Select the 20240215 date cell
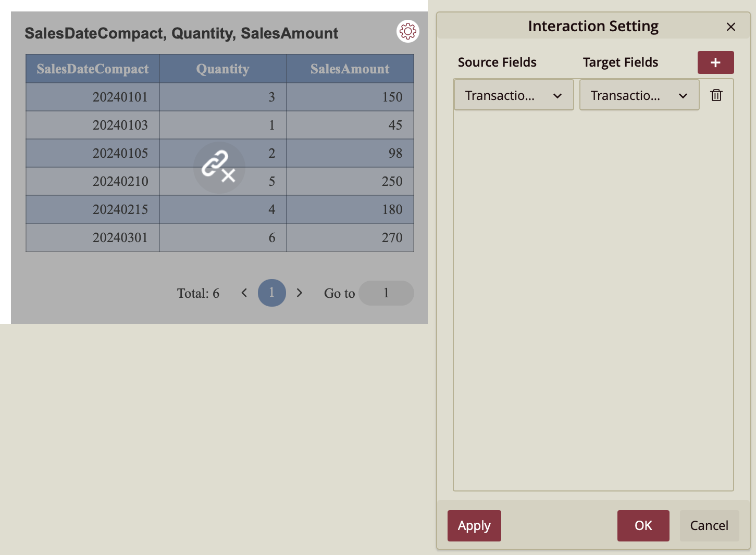 (120, 210)
